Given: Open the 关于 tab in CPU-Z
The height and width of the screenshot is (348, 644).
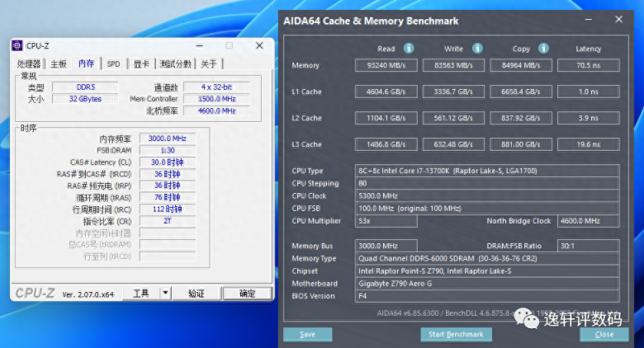Looking at the screenshot, I should (x=209, y=64).
